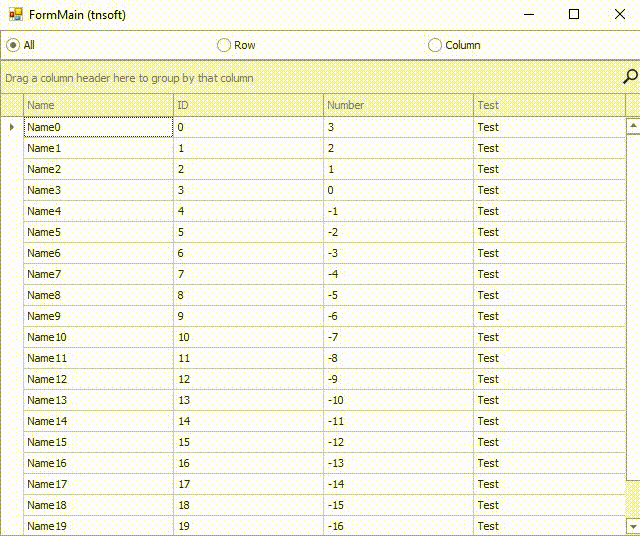Click Number cell in the Name0 row

coord(398,127)
